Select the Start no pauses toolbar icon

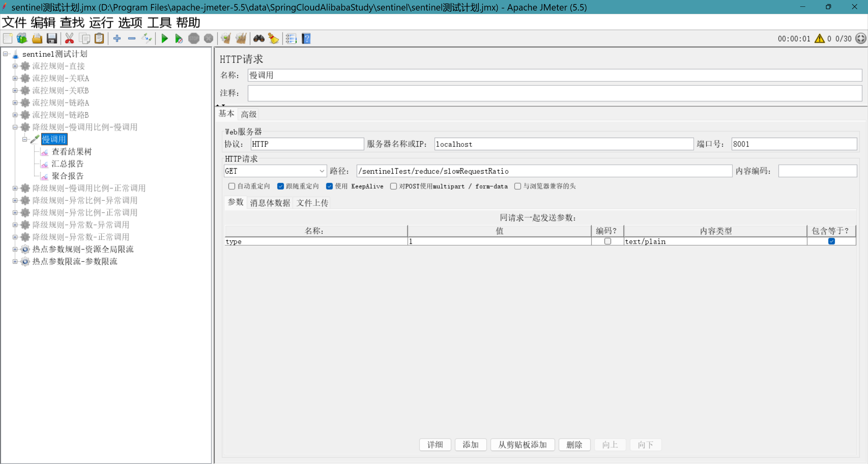coord(179,38)
